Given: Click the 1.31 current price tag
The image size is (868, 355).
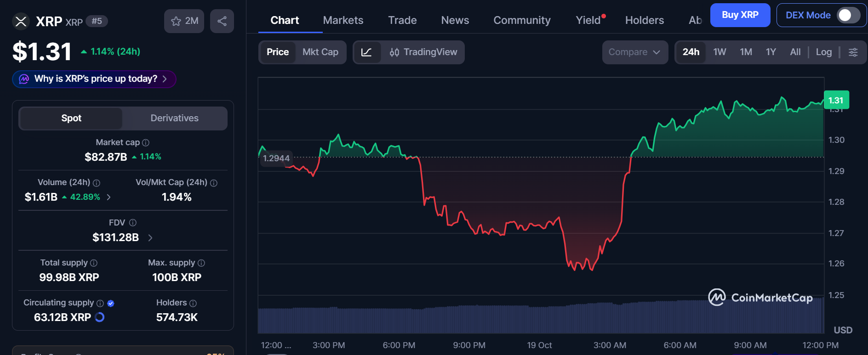Looking at the screenshot, I should tap(836, 100).
